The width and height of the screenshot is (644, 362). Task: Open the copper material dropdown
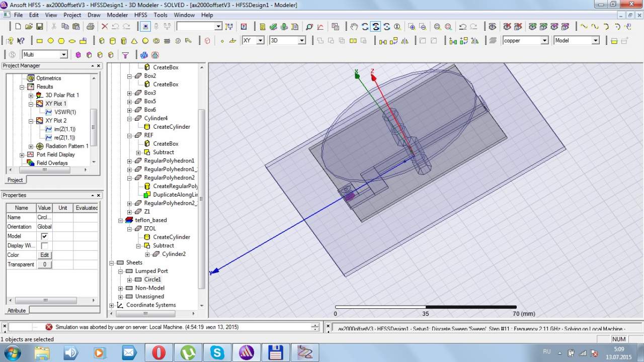(544, 41)
